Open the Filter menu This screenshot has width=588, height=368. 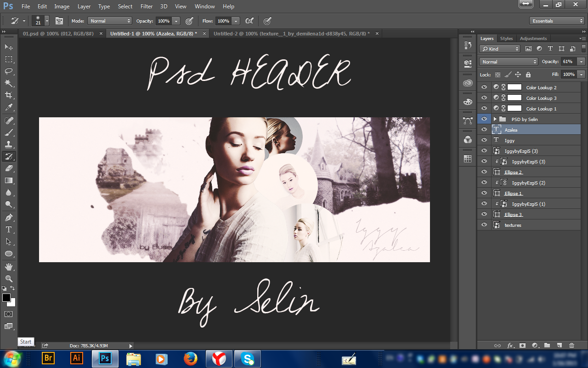point(146,6)
